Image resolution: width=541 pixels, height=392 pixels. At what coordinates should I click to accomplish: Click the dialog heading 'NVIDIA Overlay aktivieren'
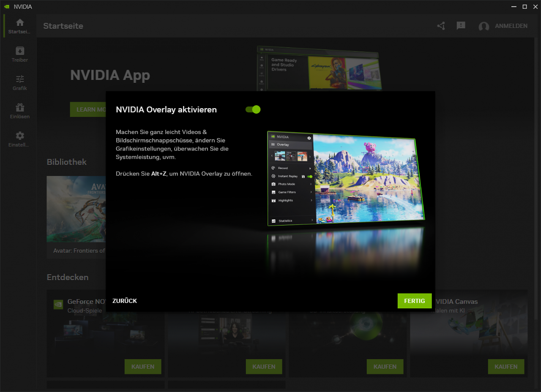coord(166,109)
